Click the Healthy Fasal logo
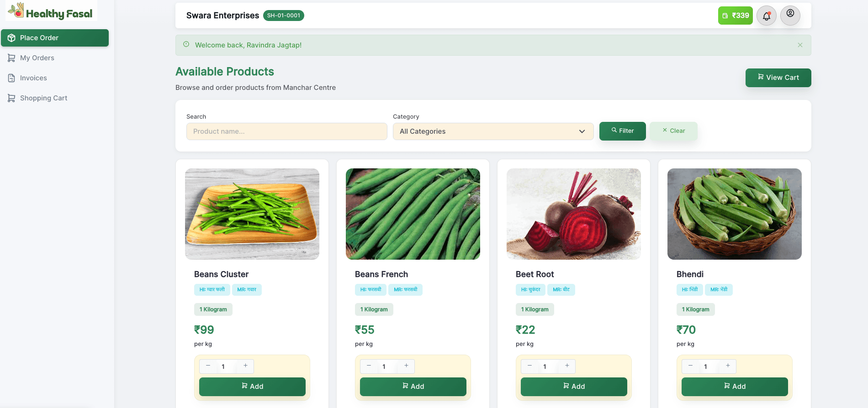Screen dimensions: 868x408 point(51,12)
